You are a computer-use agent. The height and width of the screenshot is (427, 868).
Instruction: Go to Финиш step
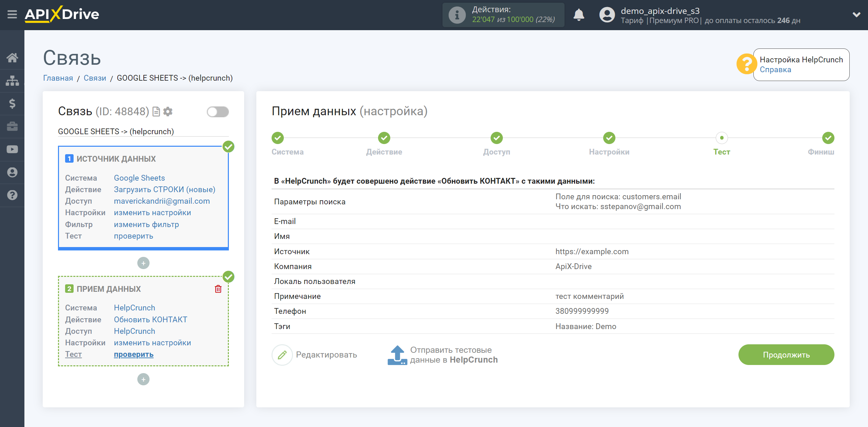click(828, 138)
